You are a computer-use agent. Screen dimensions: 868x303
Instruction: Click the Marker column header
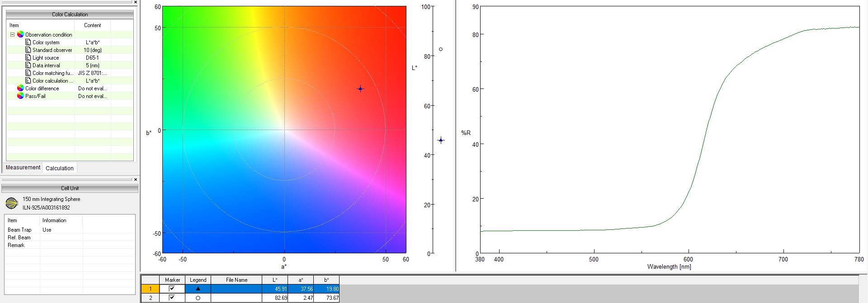(x=172, y=280)
